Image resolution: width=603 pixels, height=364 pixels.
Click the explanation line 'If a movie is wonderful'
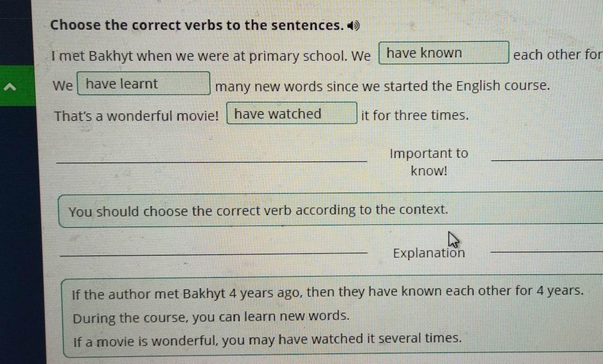click(267, 338)
